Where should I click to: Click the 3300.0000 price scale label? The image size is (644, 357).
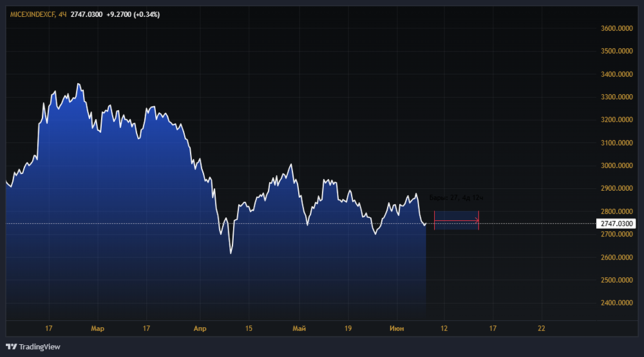tap(615, 97)
